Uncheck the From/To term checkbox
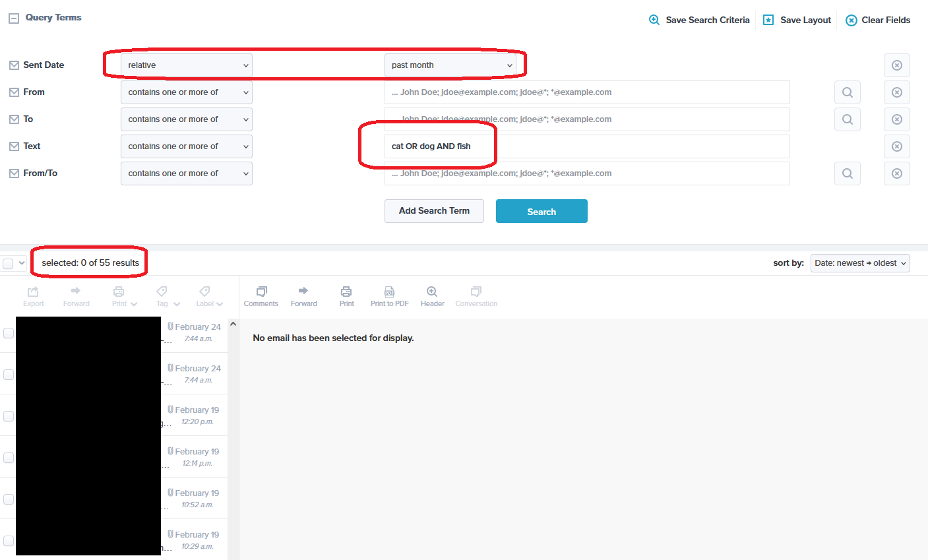This screenshot has height=560, width=928. coord(14,173)
